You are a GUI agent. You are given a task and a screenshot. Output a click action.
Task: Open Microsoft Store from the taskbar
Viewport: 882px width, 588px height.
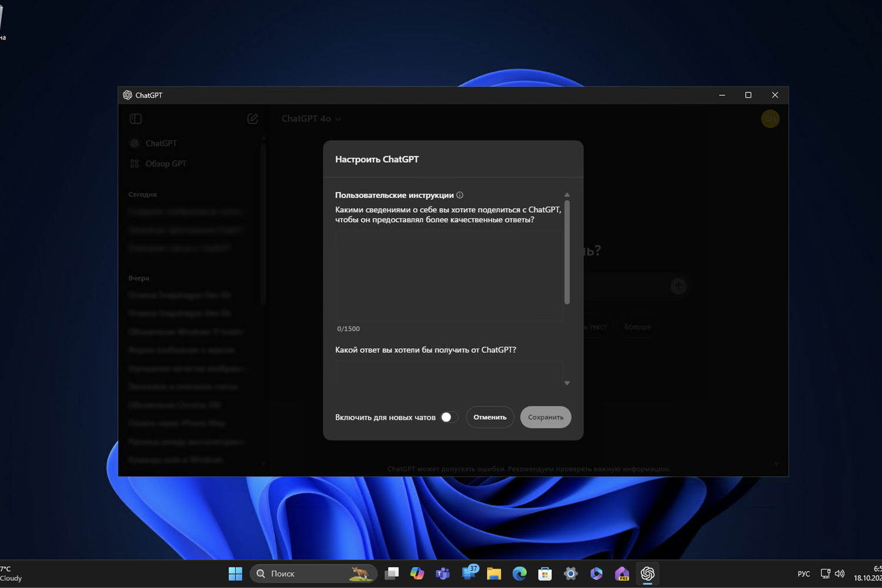tap(545, 573)
